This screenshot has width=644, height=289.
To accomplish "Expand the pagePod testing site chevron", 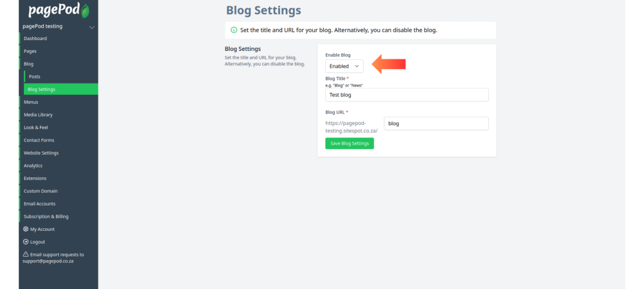I will [91, 27].
